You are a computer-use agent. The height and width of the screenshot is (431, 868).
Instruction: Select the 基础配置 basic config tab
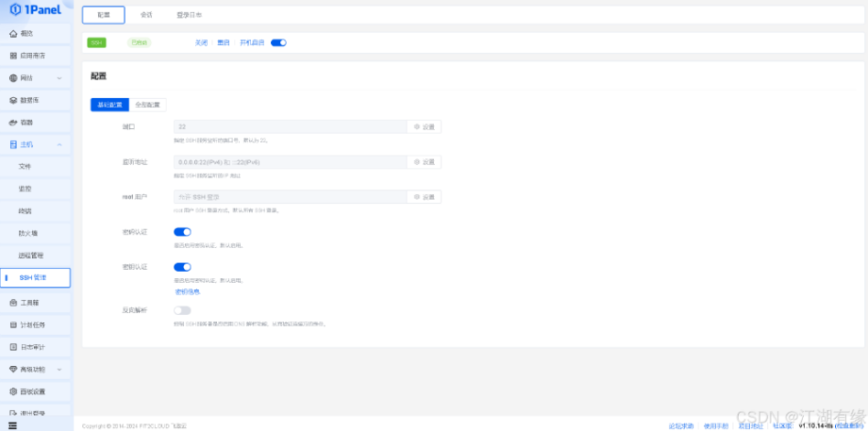(109, 105)
